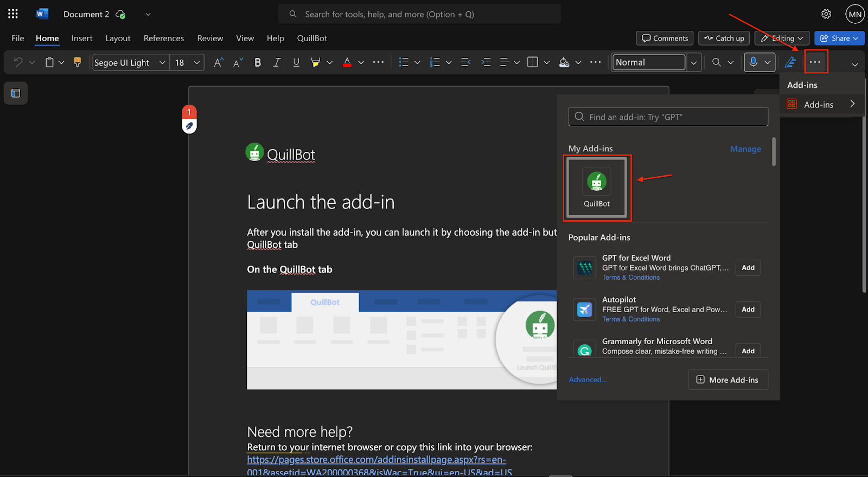Open the QuillBot ribbon tab
868x477 pixels.
pos(312,38)
